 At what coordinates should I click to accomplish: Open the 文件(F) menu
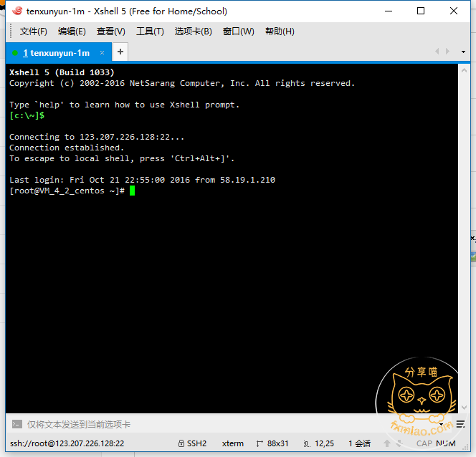point(34,32)
